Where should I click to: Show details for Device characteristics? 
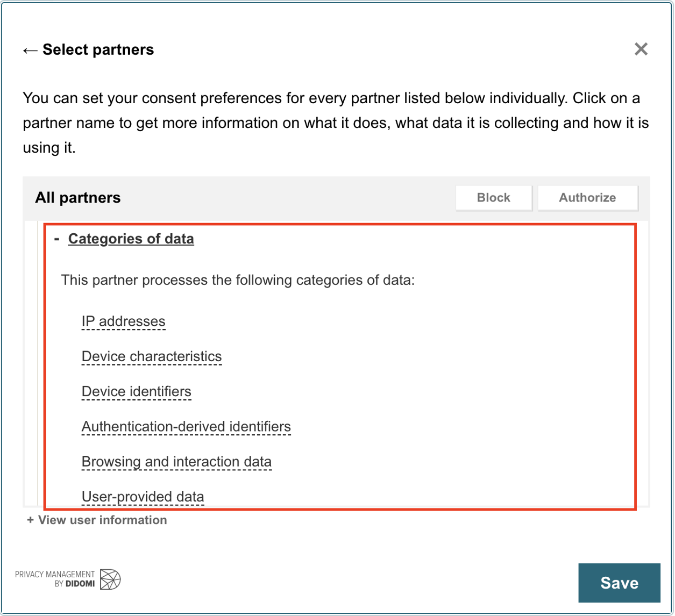coord(152,357)
